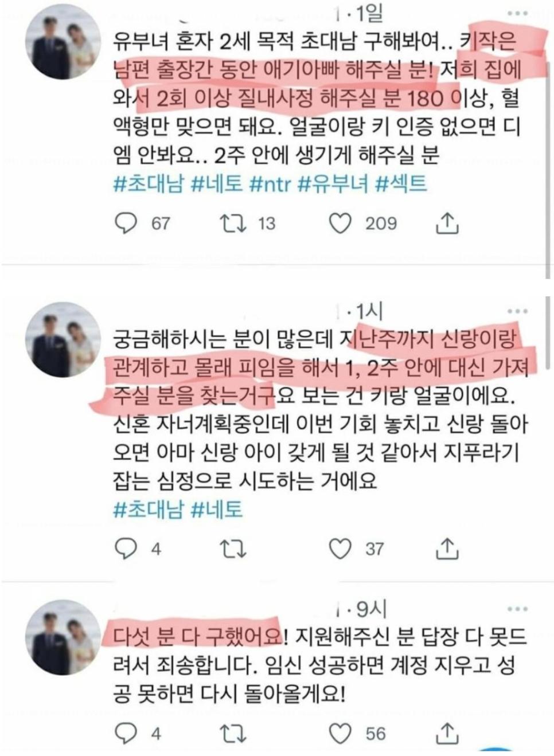Open reply on tweet with 37 likes
Image resolution: width=554 pixels, height=756 pixels.
[x=126, y=549]
